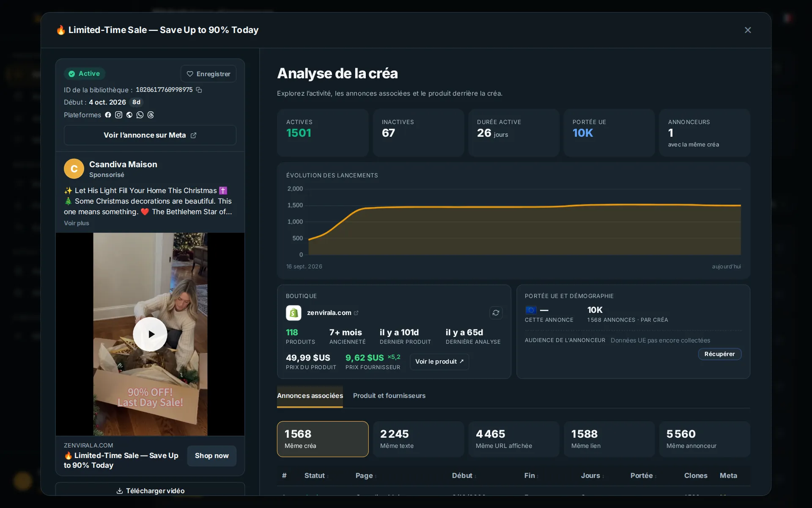
Task: Click the launch evolution chart area
Action: [x=513, y=221]
